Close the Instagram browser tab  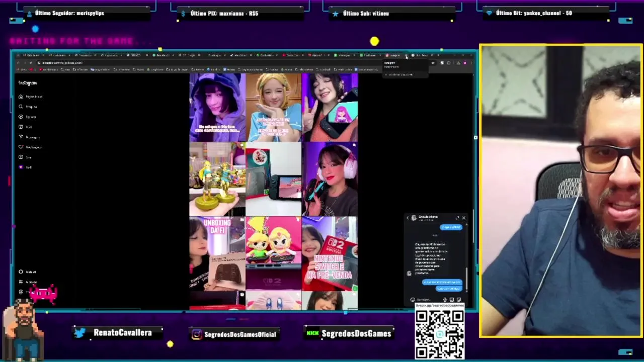406,55
